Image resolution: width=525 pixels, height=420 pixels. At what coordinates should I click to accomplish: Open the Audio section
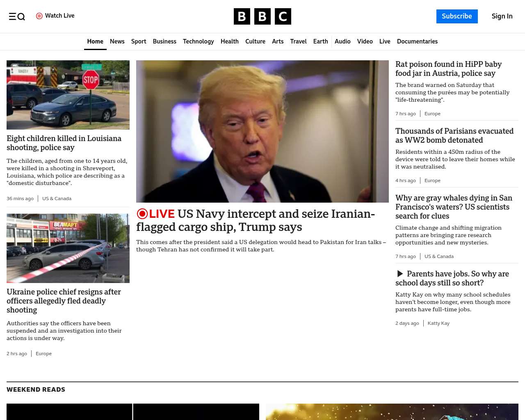tap(342, 41)
